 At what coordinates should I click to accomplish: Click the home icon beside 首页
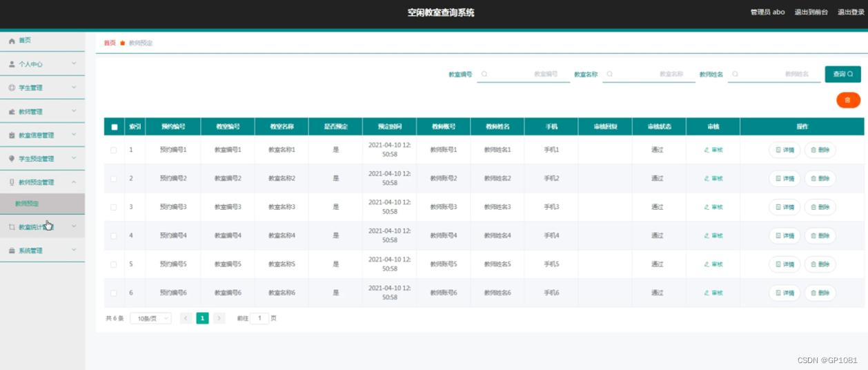tap(12, 41)
